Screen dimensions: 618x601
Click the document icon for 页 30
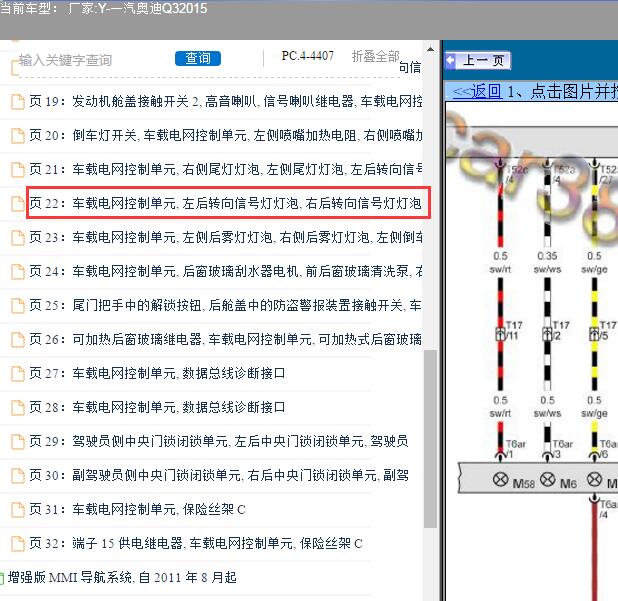pyautogui.click(x=17, y=476)
